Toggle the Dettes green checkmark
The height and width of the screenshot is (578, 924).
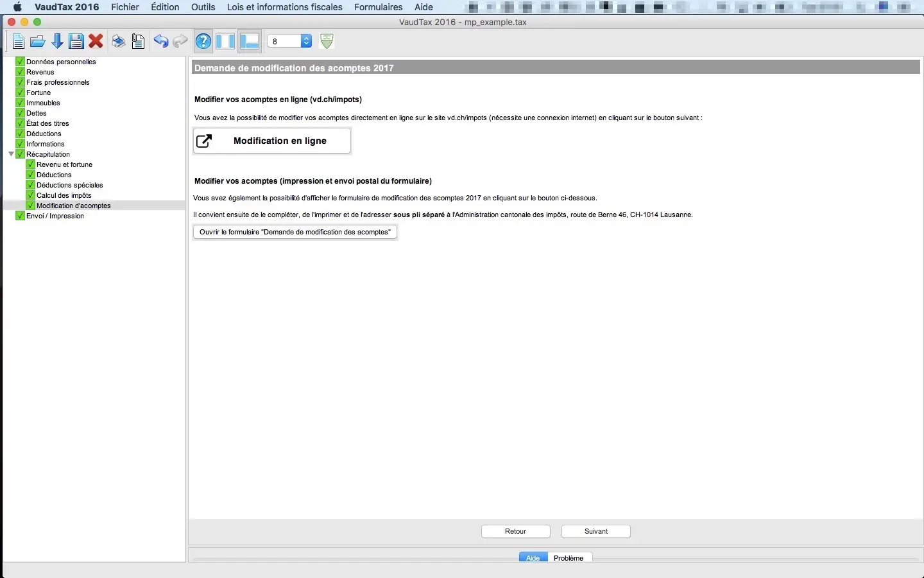coord(20,113)
